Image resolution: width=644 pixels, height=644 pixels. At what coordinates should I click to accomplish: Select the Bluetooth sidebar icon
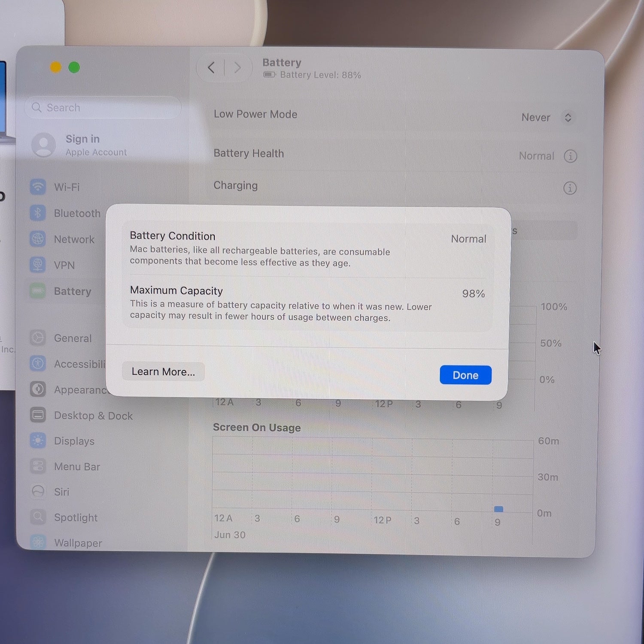38,213
